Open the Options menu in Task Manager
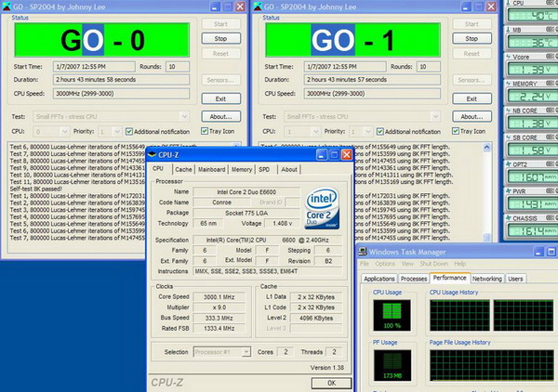Image resolution: width=558 pixels, height=392 pixels. [385, 264]
